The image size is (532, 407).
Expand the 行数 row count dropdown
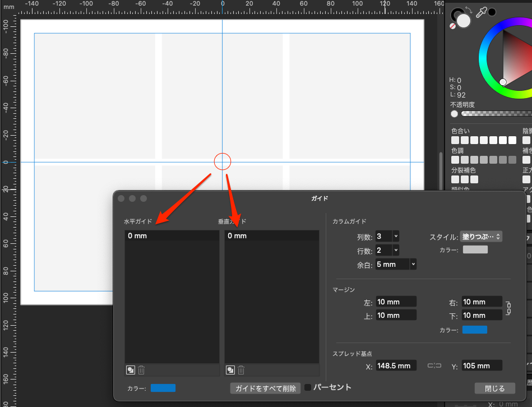[x=396, y=250]
